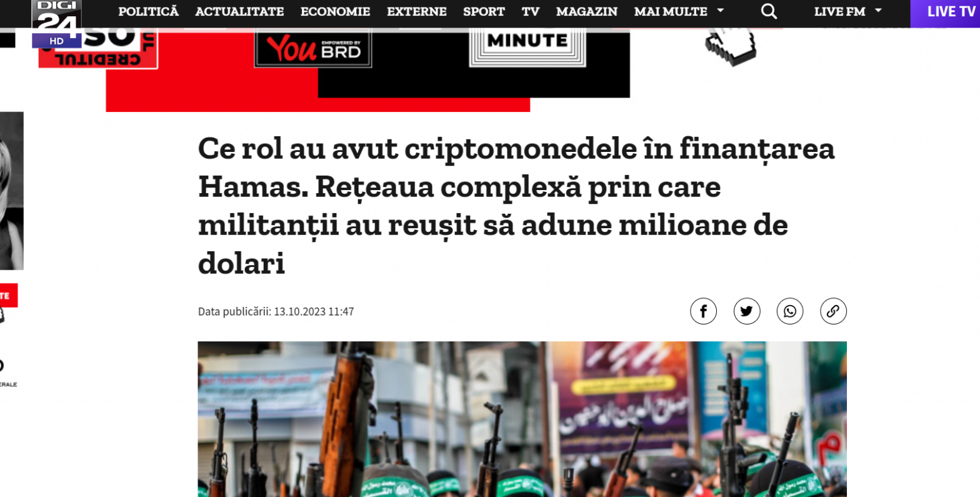980x497 pixels.
Task: Open the search magnifier icon
Action: click(769, 11)
